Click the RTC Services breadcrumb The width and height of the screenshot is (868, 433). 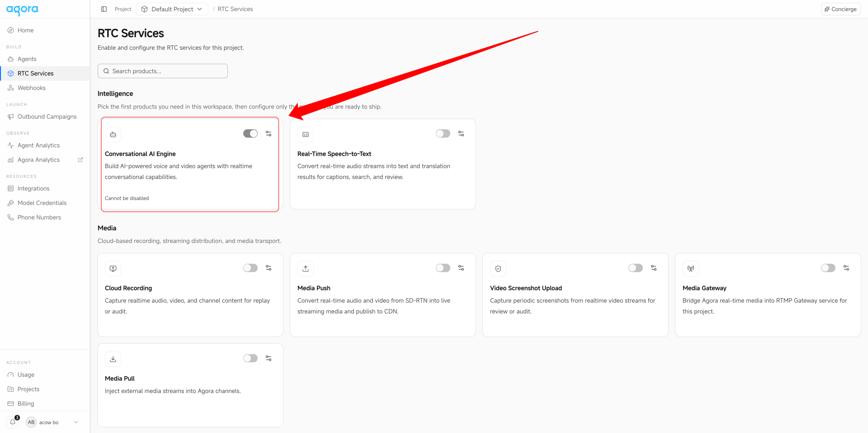click(235, 9)
